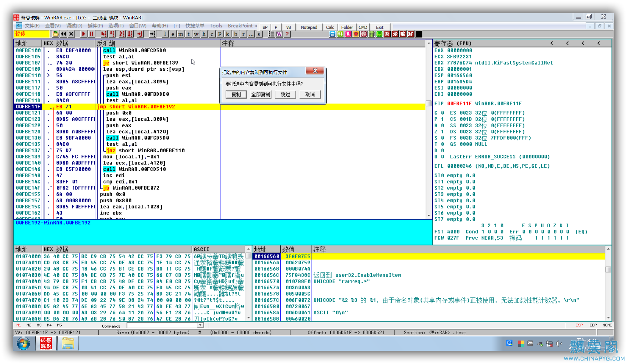Viewport: 627px width, 364px height.
Task: Click the target bullseye plugin icon
Action: point(364,34)
